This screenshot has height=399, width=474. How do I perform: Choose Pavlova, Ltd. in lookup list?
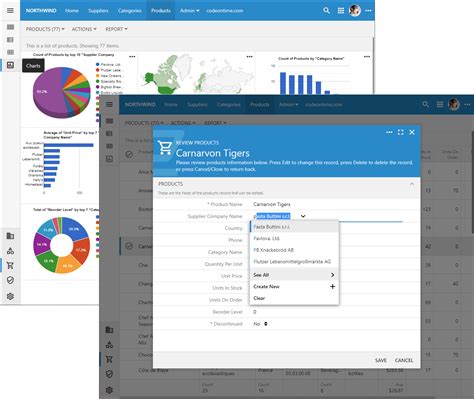click(x=294, y=238)
